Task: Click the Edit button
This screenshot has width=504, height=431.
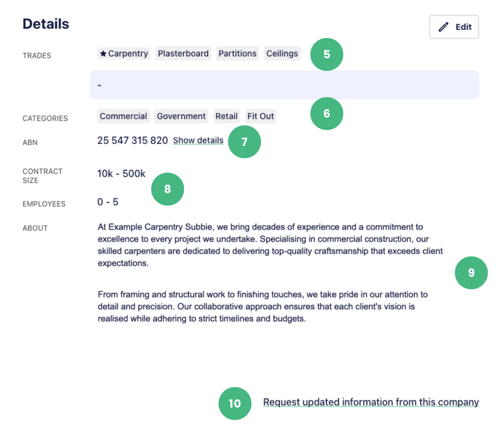Action: tap(454, 27)
